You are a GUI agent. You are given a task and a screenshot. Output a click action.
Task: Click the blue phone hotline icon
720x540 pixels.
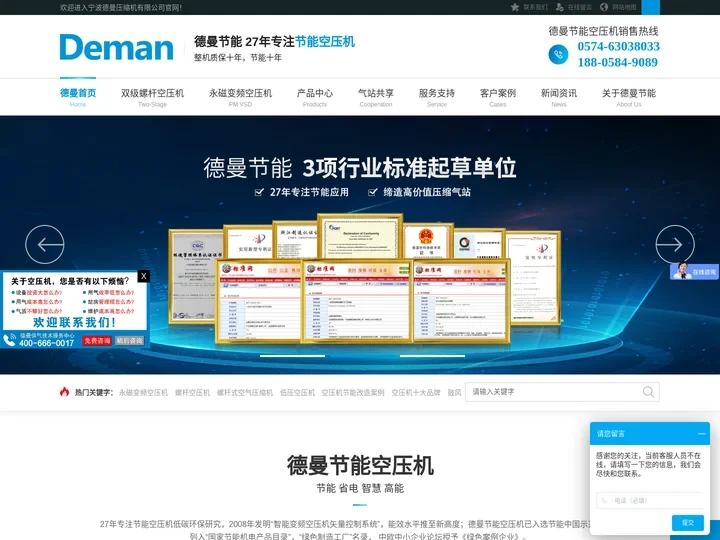click(558, 54)
